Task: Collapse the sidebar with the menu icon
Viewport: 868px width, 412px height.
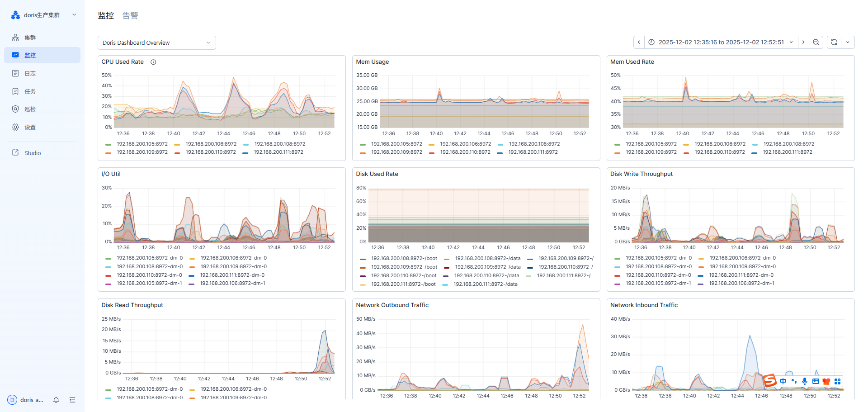Action: pyautogui.click(x=72, y=400)
